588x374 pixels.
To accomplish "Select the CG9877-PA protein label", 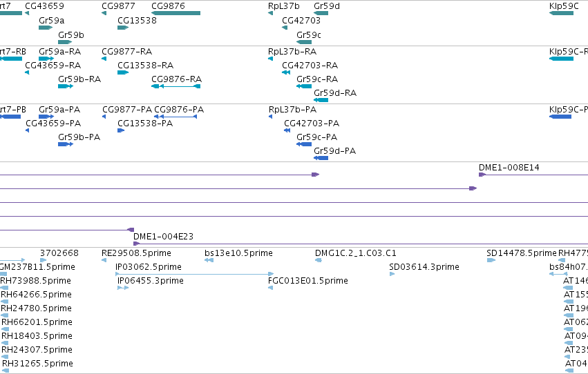I will (127, 109).
